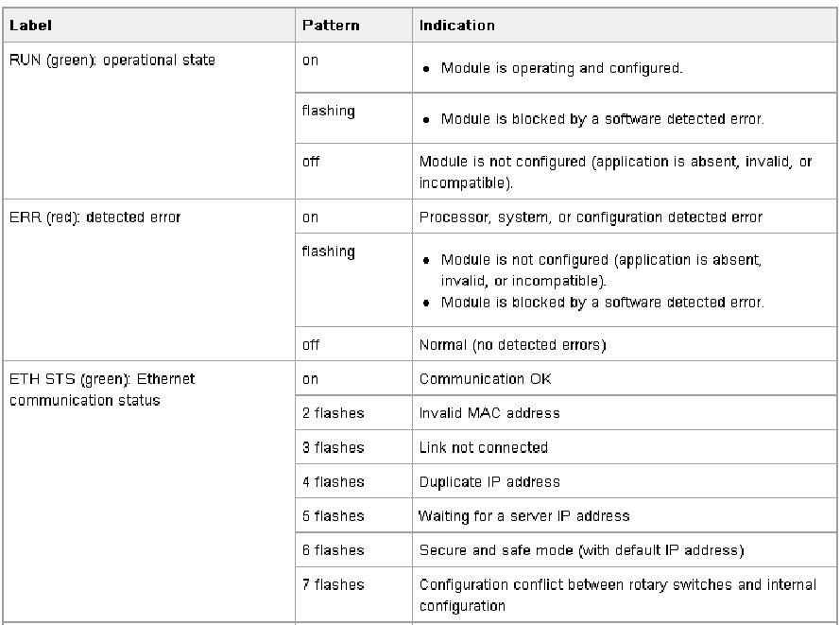Click 'Processor, system, or configuration detected error'
This screenshot has height=625, width=840.
[591, 217]
